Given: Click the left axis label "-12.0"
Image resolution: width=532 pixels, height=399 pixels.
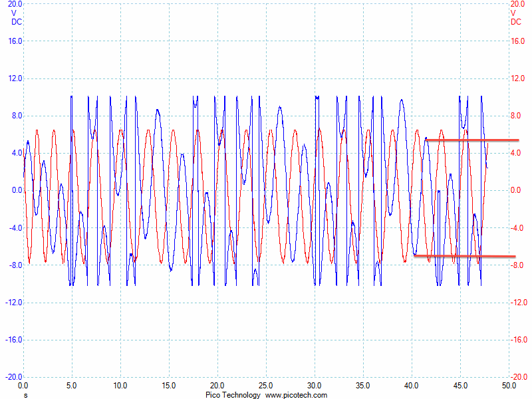Looking at the screenshot, I should tap(13, 303).
